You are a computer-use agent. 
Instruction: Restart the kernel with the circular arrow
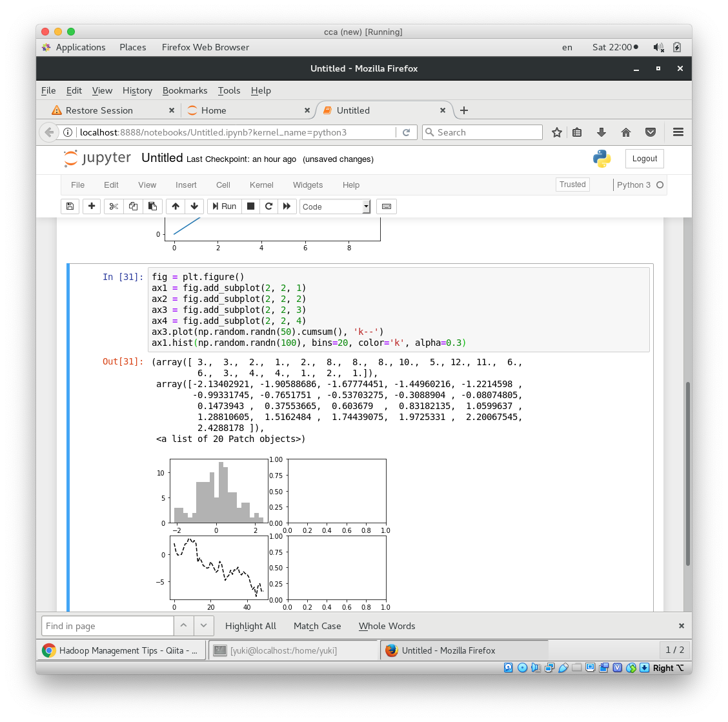269,206
